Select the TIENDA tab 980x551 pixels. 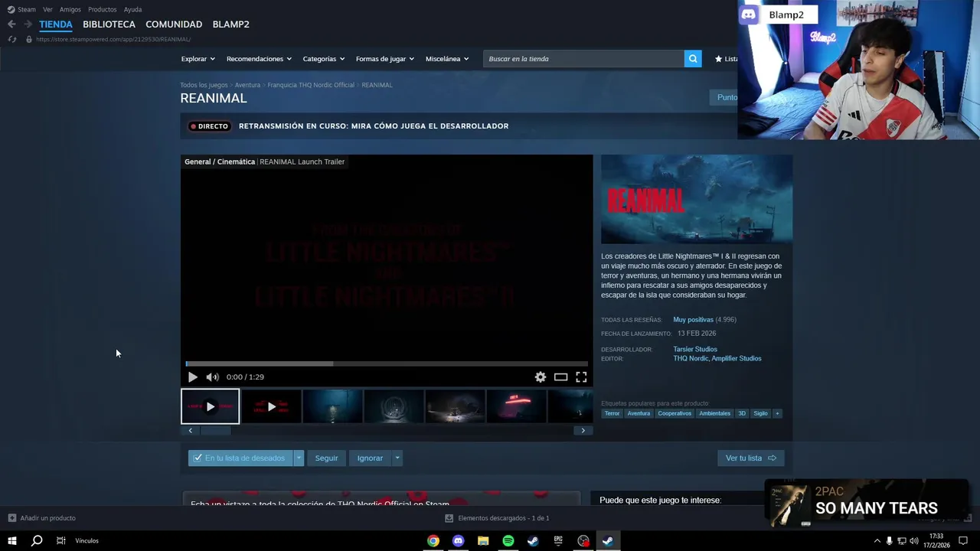(56, 24)
